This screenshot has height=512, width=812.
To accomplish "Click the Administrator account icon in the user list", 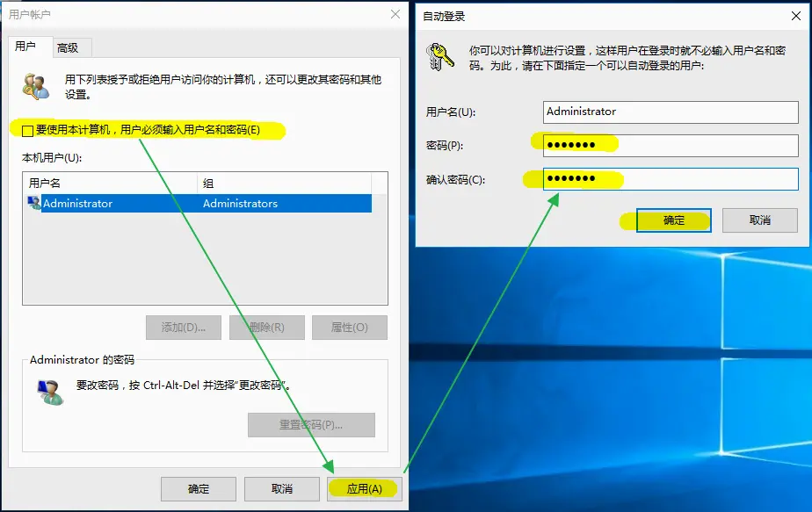I will click(33, 203).
